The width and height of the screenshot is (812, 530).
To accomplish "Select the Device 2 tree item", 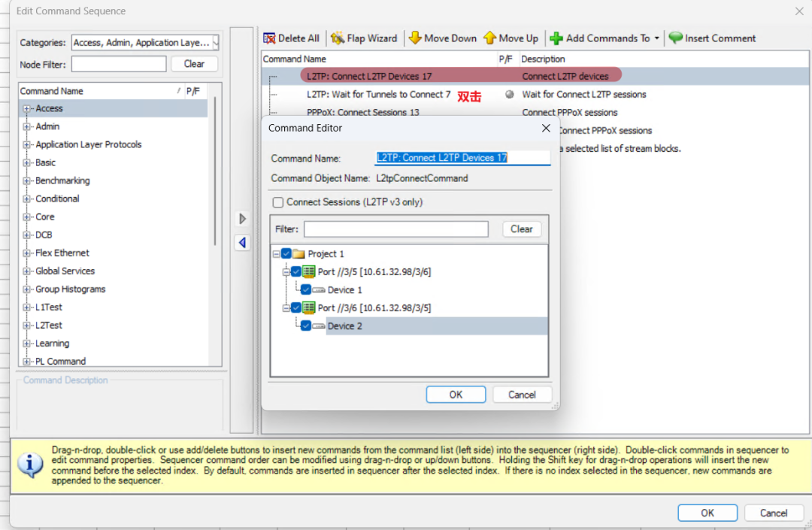I will (345, 326).
